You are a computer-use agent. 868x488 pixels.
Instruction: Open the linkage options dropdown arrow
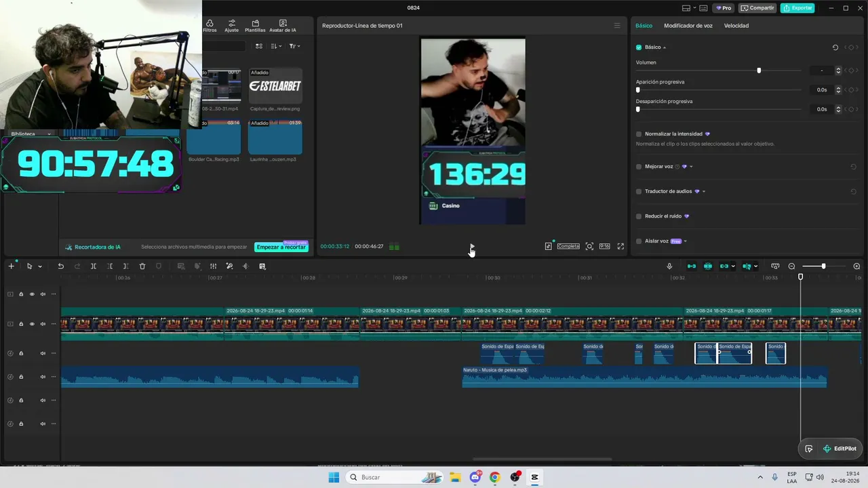tap(733, 266)
